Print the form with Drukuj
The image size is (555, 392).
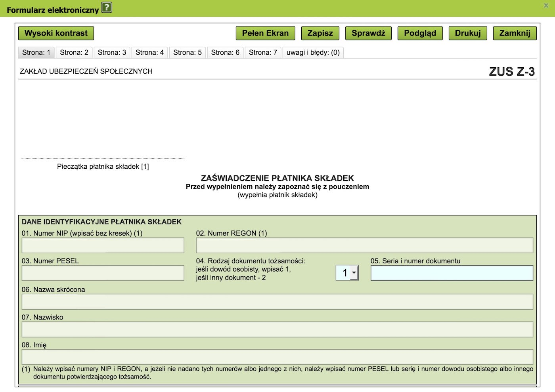[468, 33]
